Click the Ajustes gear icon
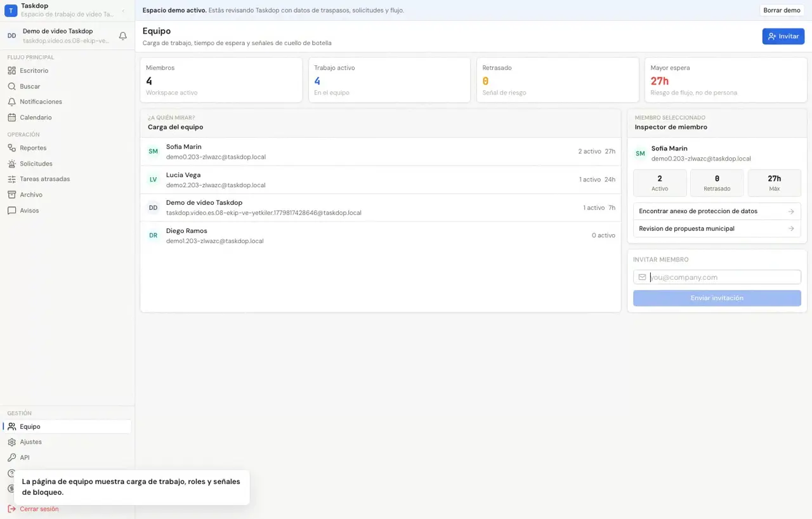 pyautogui.click(x=11, y=442)
